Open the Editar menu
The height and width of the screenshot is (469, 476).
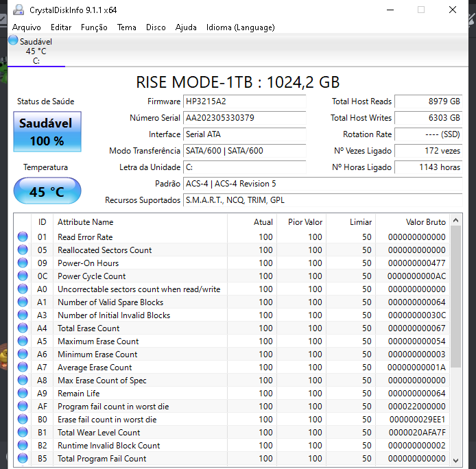pos(61,27)
